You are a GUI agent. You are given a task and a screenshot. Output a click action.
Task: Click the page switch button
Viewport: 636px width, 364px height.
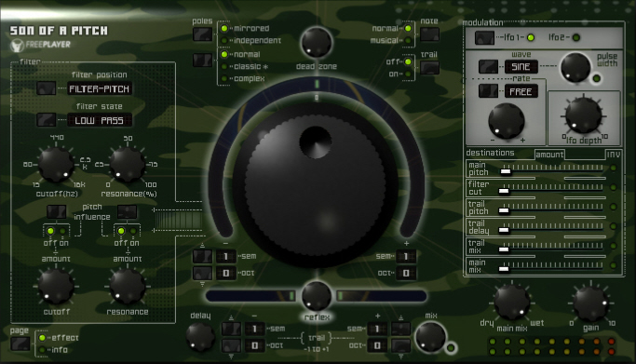(20, 344)
